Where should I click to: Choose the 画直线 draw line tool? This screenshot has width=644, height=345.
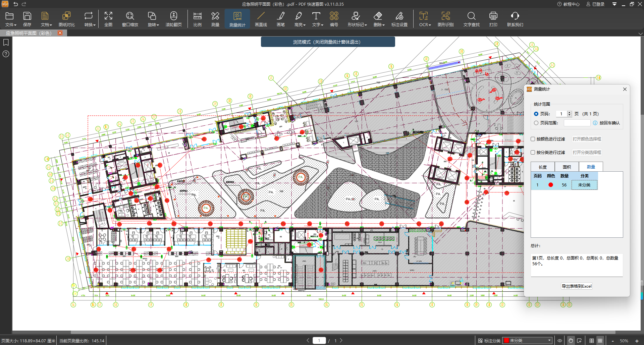pyautogui.click(x=261, y=19)
